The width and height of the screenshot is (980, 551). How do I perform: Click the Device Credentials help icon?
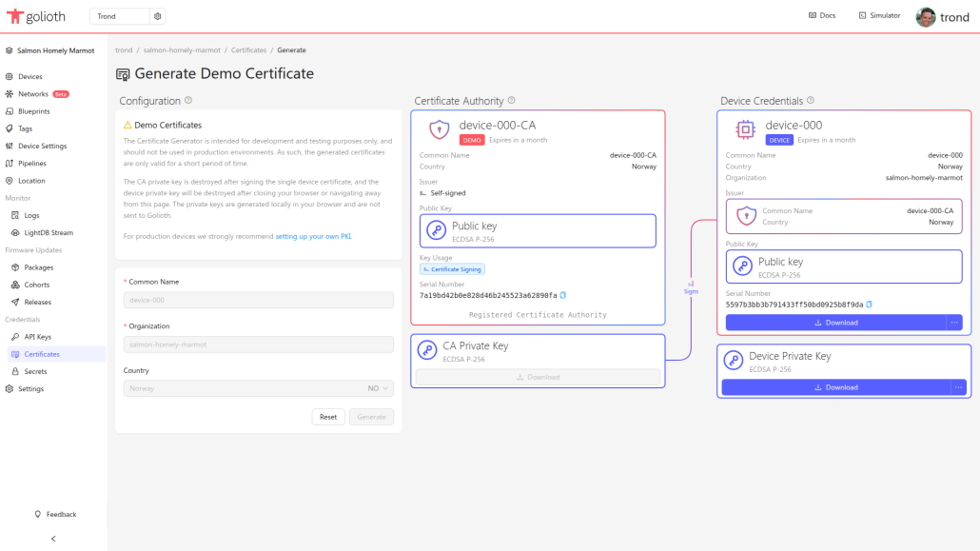pyautogui.click(x=811, y=101)
